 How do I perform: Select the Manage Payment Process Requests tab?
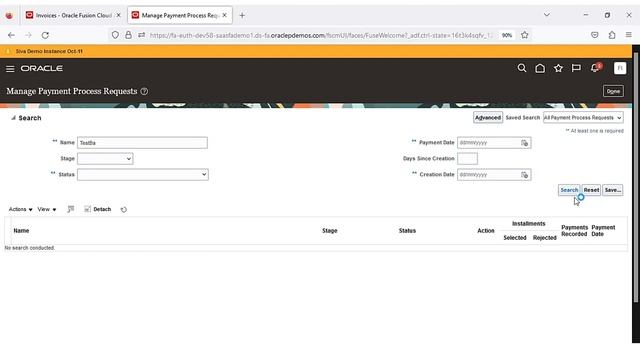180,15
